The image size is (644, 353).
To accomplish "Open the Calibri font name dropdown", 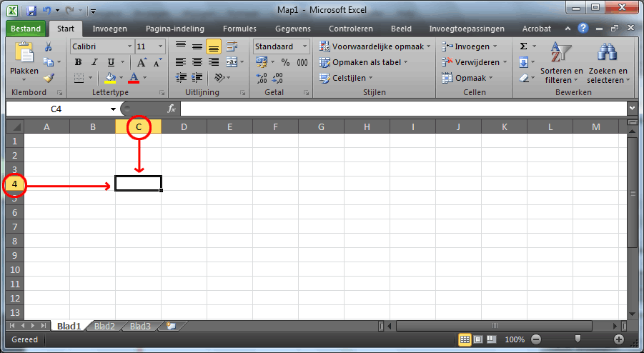I will (129, 46).
